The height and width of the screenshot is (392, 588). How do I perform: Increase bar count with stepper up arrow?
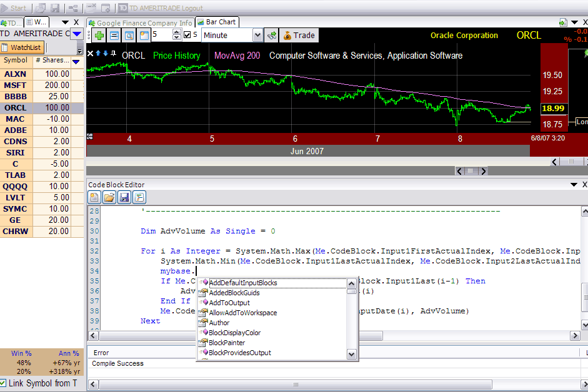177,32
